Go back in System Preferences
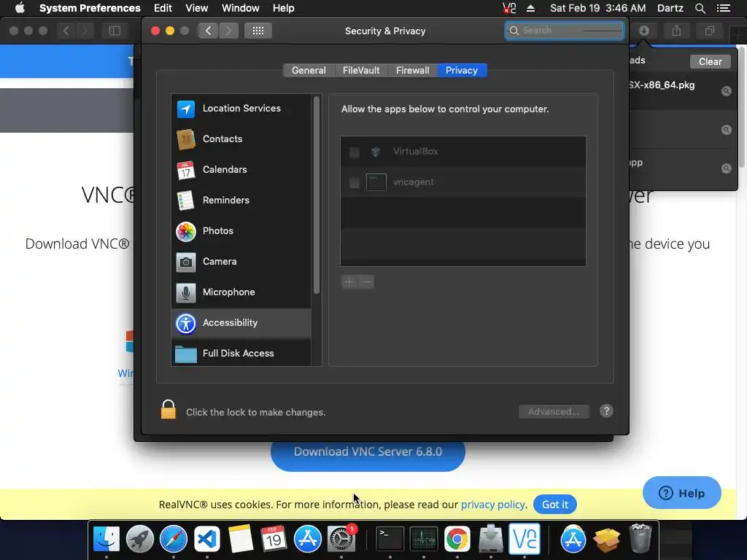 (208, 31)
